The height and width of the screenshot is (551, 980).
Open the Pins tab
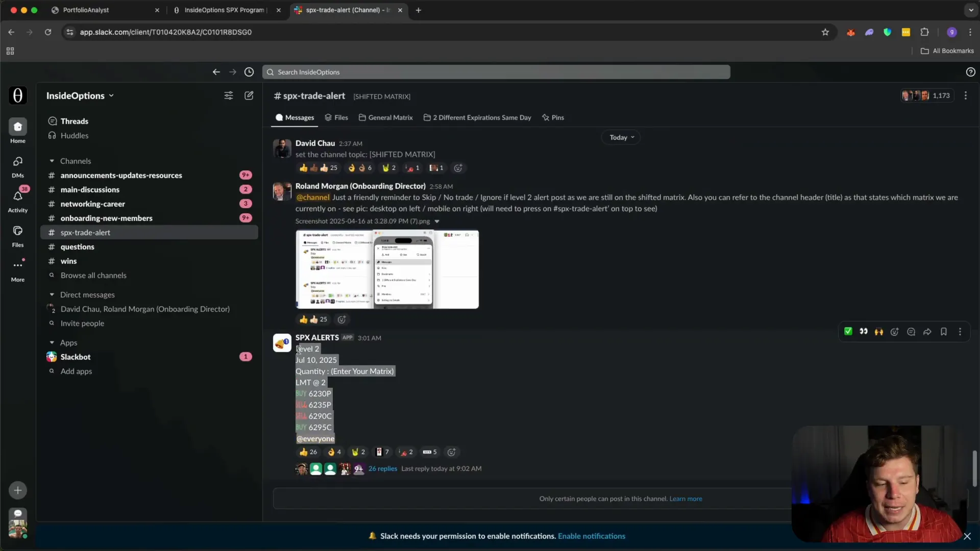[553, 117]
